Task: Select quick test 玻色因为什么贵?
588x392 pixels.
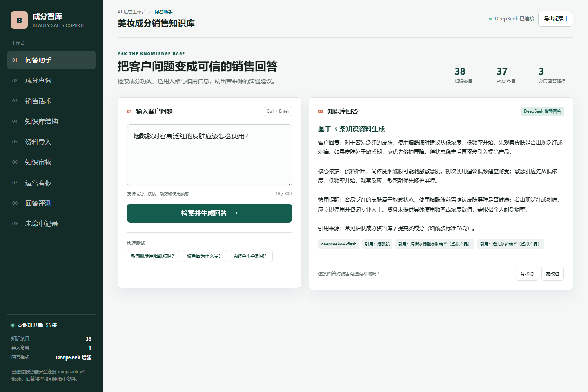Action: (205, 256)
